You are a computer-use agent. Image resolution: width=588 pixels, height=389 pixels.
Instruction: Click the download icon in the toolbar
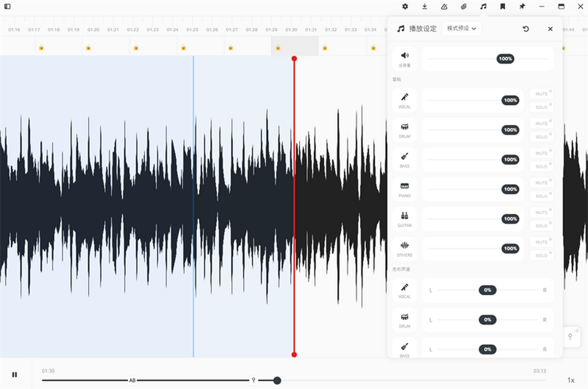click(x=424, y=7)
